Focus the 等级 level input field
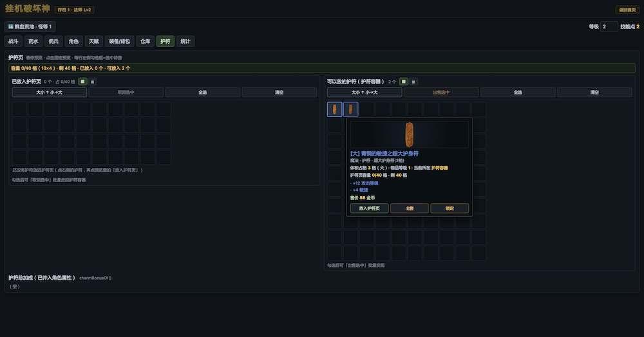Viewport: 644px width, 337px height. tap(609, 26)
